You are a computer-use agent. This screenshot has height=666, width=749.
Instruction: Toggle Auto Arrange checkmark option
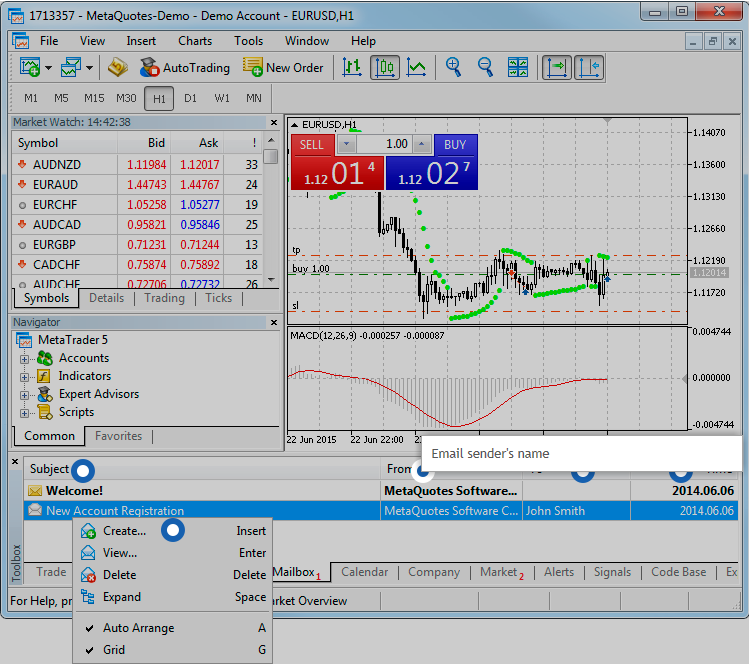[x=172, y=628]
